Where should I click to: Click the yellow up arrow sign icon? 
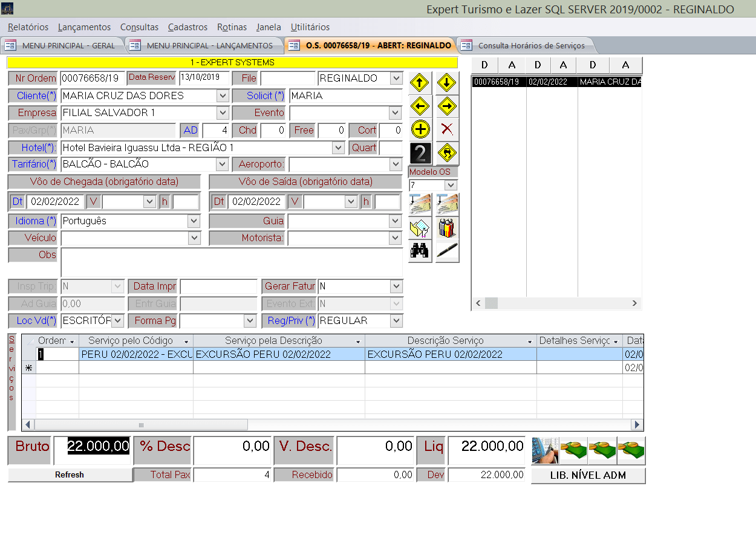coord(420,83)
